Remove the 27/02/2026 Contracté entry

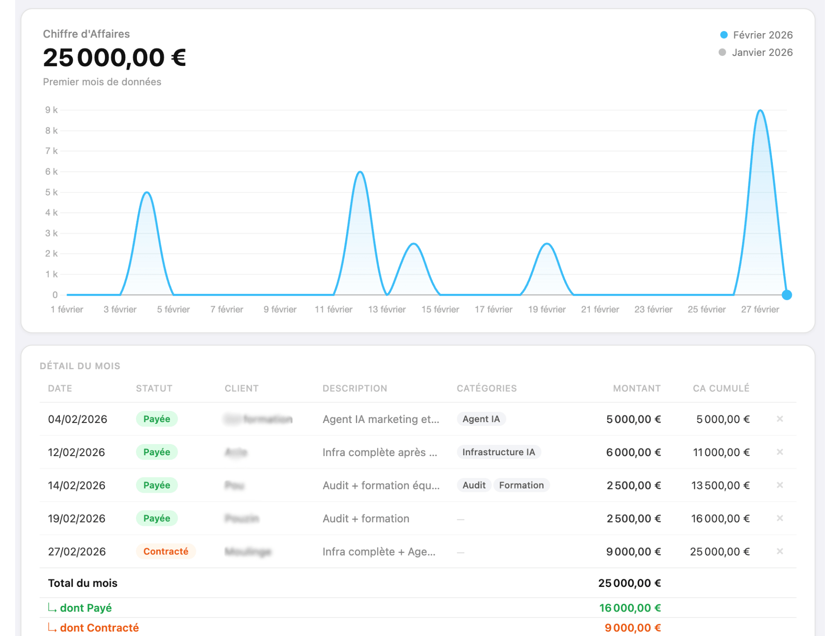point(779,551)
